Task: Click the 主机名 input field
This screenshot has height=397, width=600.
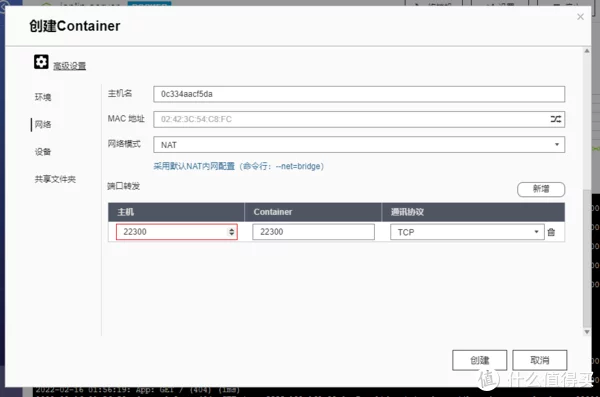Action: click(x=359, y=94)
